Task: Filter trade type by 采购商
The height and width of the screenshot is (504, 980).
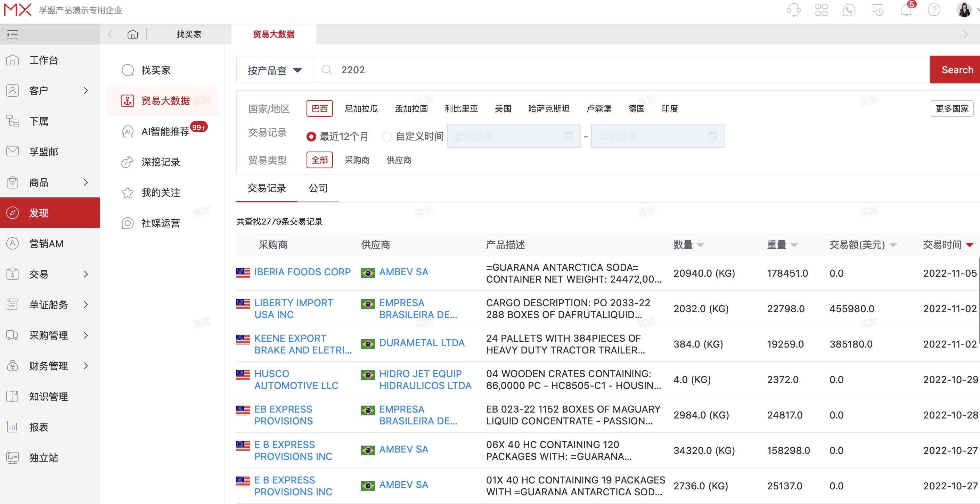Action: (x=357, y=160)
